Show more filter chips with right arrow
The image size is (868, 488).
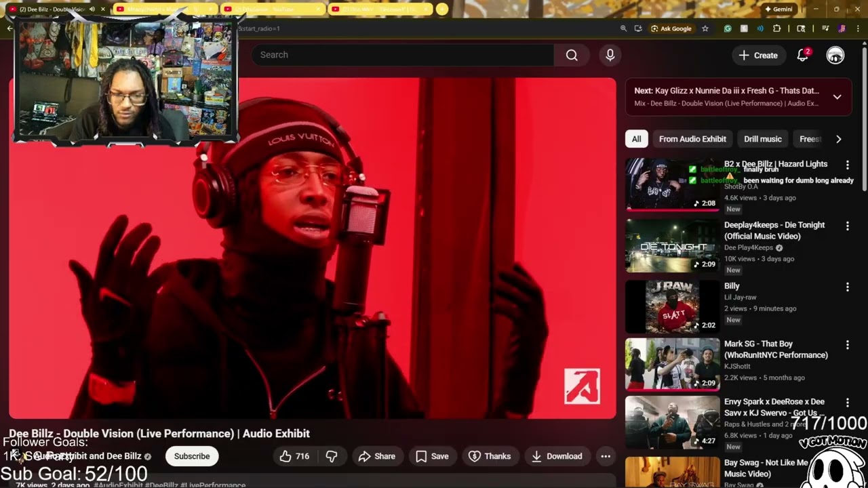click(839, 139)
